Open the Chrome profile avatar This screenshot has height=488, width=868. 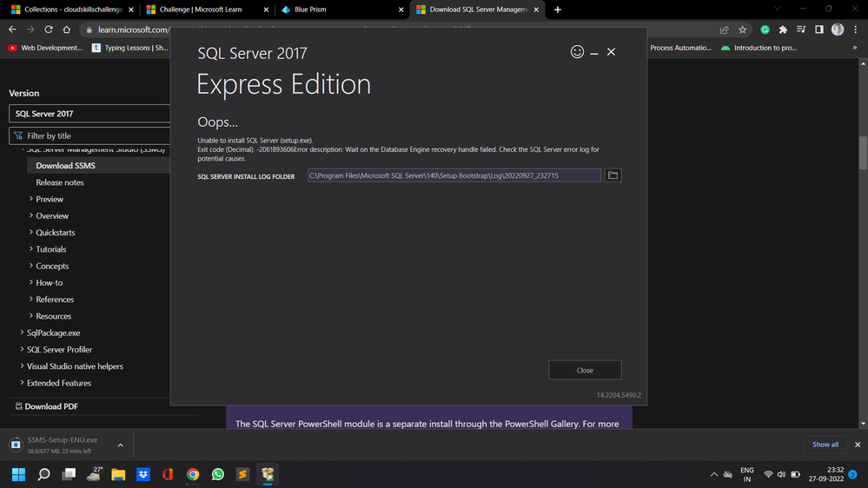point(838,30)
